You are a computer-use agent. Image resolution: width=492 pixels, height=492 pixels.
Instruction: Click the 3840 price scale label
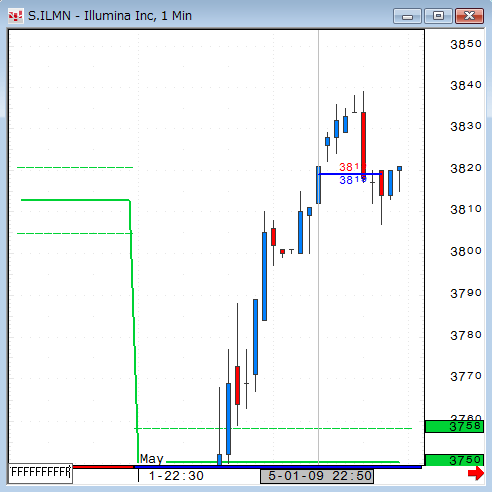466,85
